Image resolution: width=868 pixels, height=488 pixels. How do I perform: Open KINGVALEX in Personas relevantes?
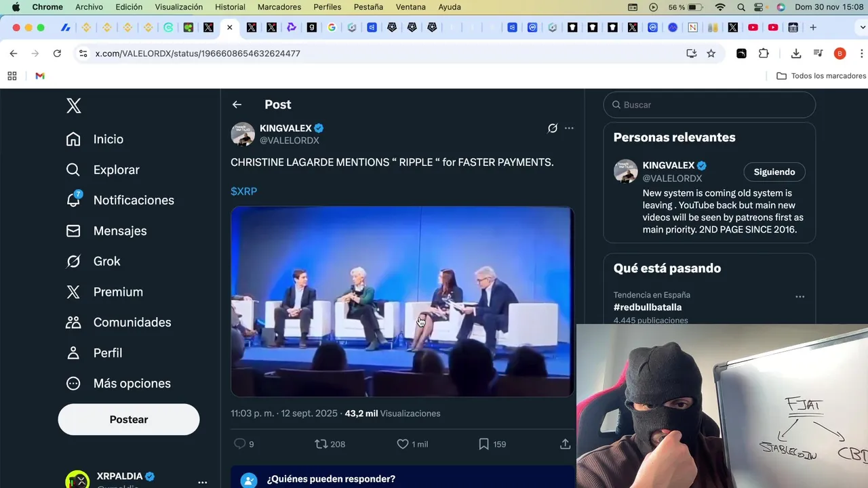tap(668, 165)
